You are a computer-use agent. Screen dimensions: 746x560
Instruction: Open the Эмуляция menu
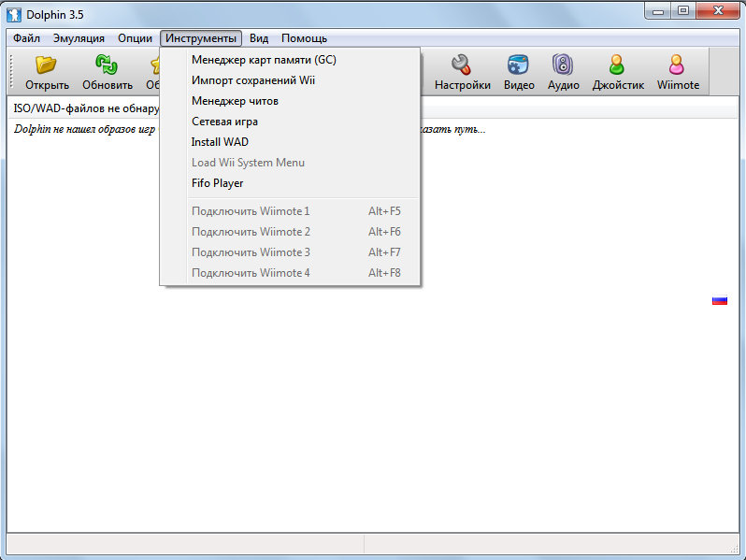79,38
